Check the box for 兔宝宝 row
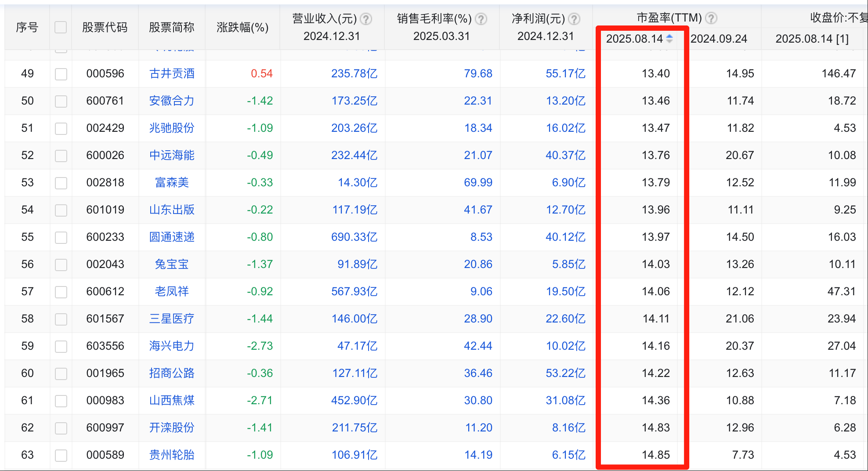This screenshot has width=868, height=471. tap(61, 264)
